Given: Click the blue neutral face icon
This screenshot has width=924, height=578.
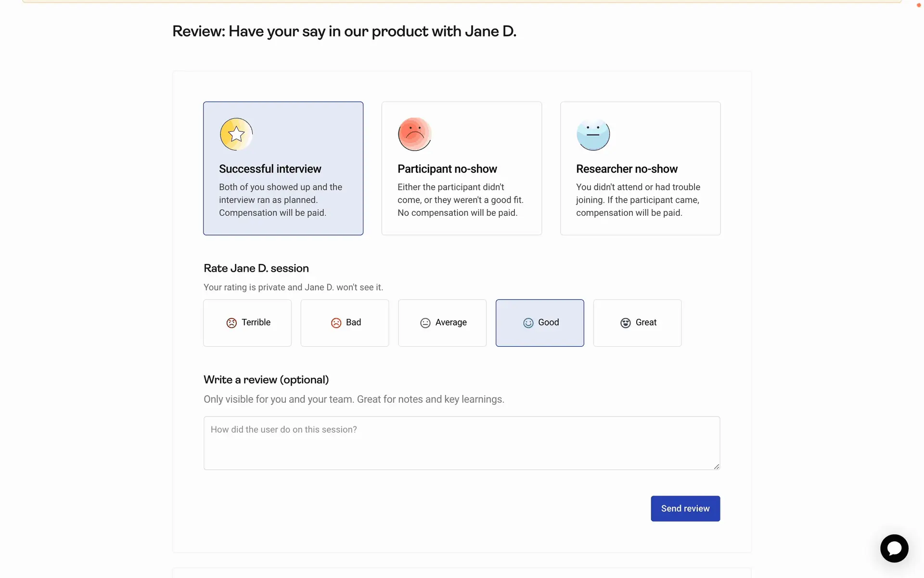Looking at the screenshot, I should [593, 134].
